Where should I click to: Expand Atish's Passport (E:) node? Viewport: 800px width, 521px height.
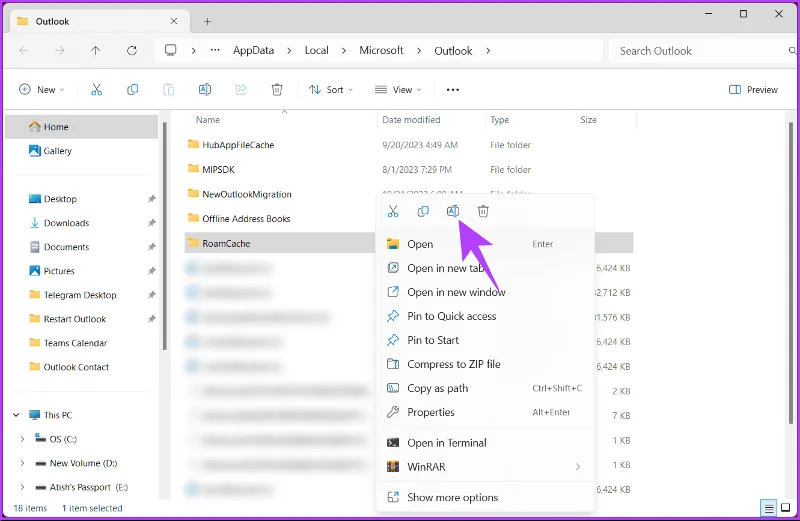point(22,487)
